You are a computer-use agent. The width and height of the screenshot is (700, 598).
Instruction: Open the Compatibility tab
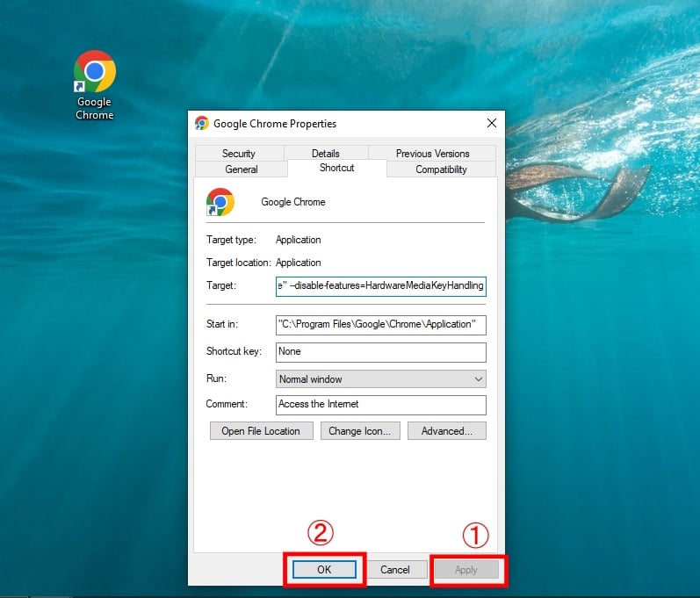[441, 169]
